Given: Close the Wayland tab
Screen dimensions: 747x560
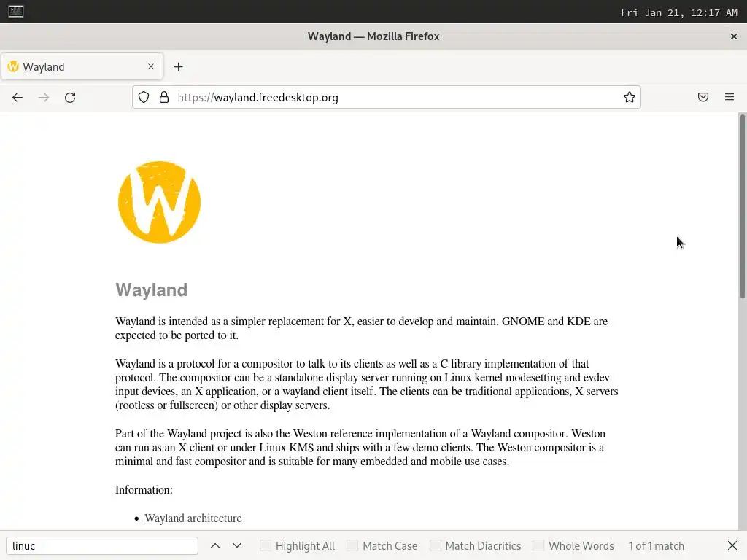Looking at the screenshot, I should [151, 66].
